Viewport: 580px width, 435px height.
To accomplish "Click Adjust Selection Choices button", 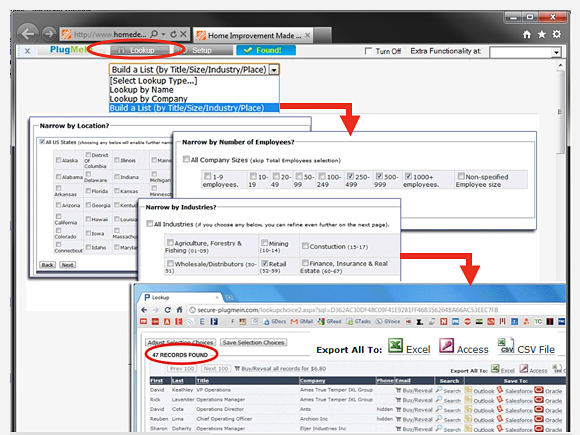I will click(181, 343).
